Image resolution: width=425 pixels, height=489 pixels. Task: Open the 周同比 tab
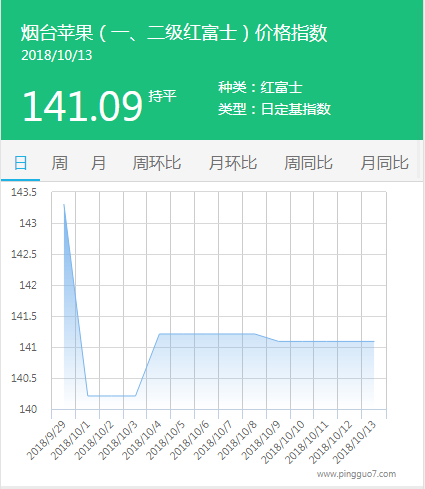[x=308, y=163]
